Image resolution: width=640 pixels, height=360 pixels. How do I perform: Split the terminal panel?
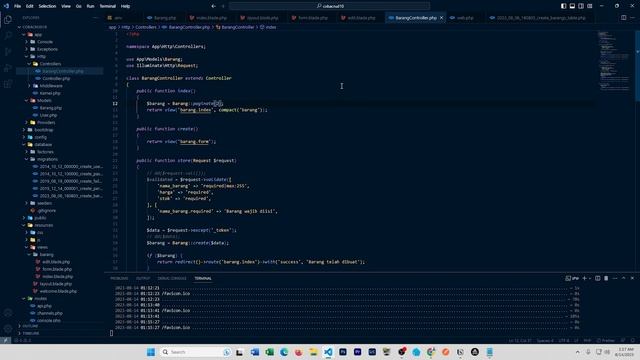click(598, 278)
